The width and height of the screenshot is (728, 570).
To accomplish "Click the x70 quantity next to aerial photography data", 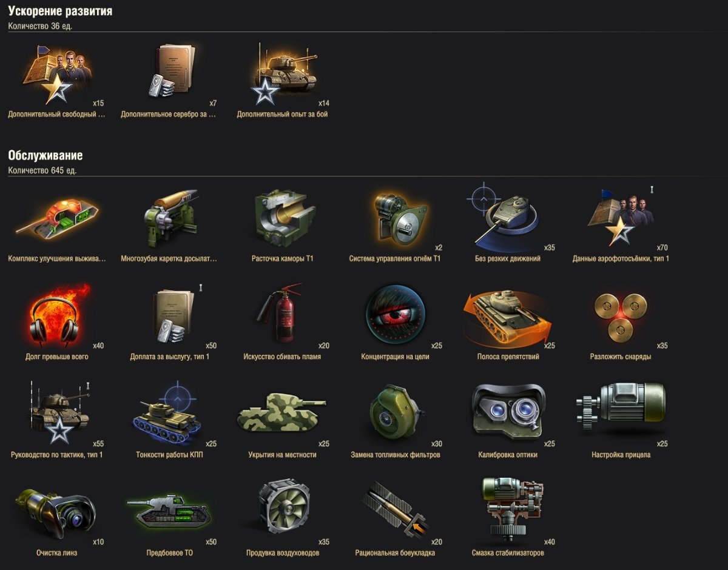I will click(x=662, y=247).
